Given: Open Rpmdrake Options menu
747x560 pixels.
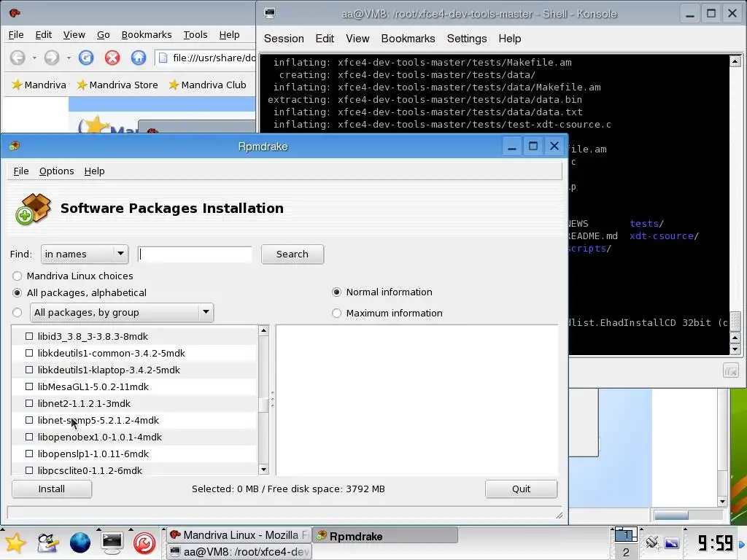Looking at the screenshot, I should [56, 171].
